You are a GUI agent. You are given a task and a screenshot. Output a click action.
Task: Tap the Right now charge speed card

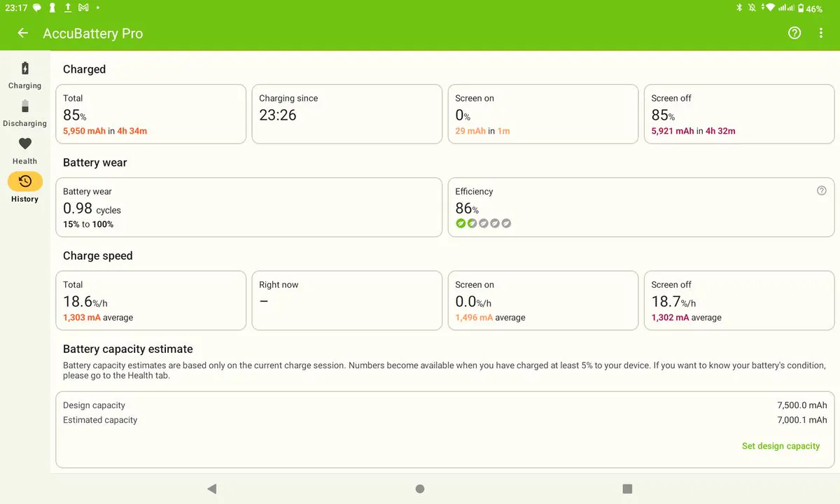346,300
